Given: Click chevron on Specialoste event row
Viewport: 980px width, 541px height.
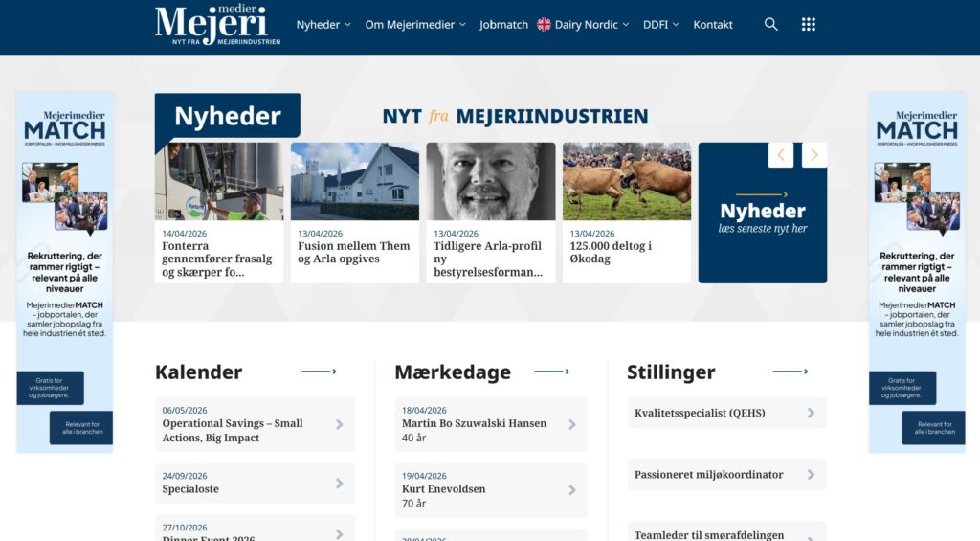Looking at the screenshot, I should point(340,484).
